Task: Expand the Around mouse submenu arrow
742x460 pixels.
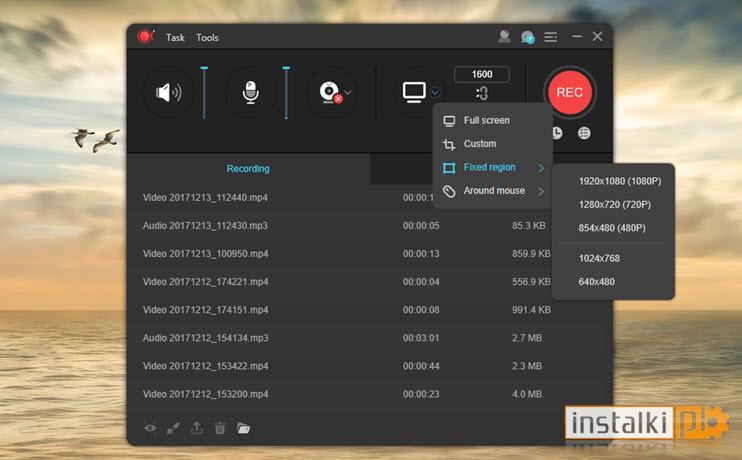Action: (x=541, y=191)
